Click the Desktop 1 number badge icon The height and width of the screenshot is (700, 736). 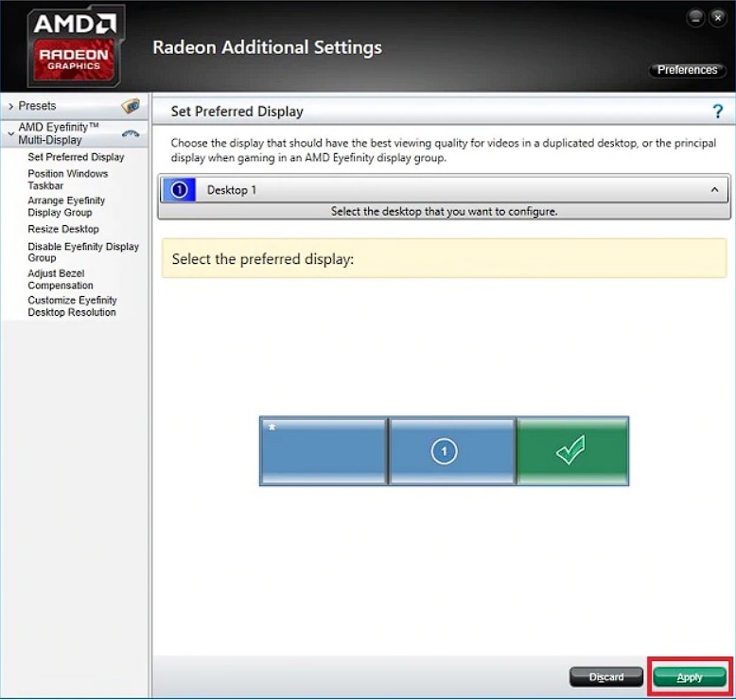click(x=179, y=190)
